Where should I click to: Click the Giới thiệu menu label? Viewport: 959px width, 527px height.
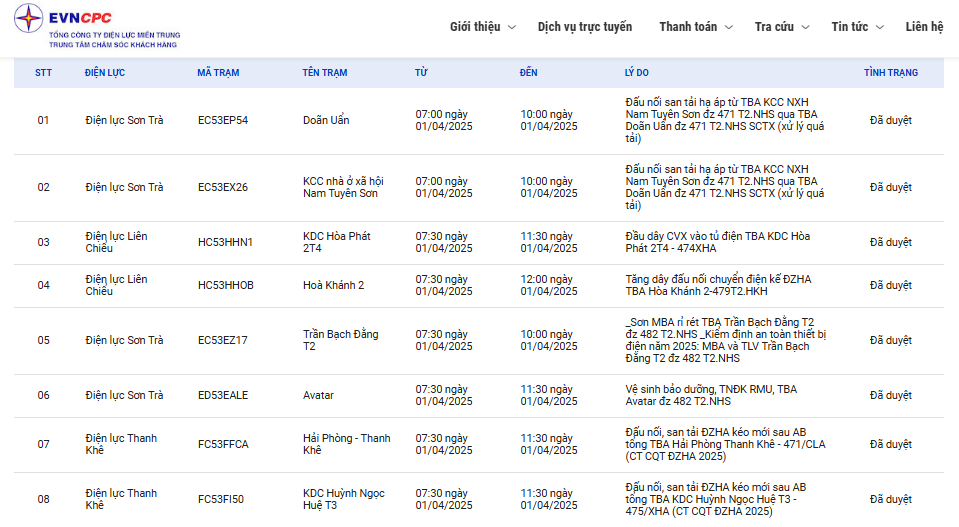(x=474, y=27)
